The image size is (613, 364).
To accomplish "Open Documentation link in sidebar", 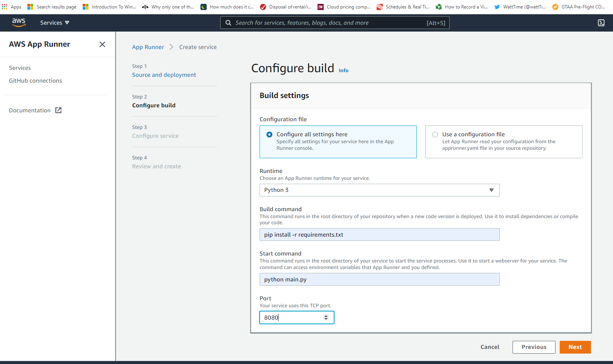I will click(x=30, y=110).
